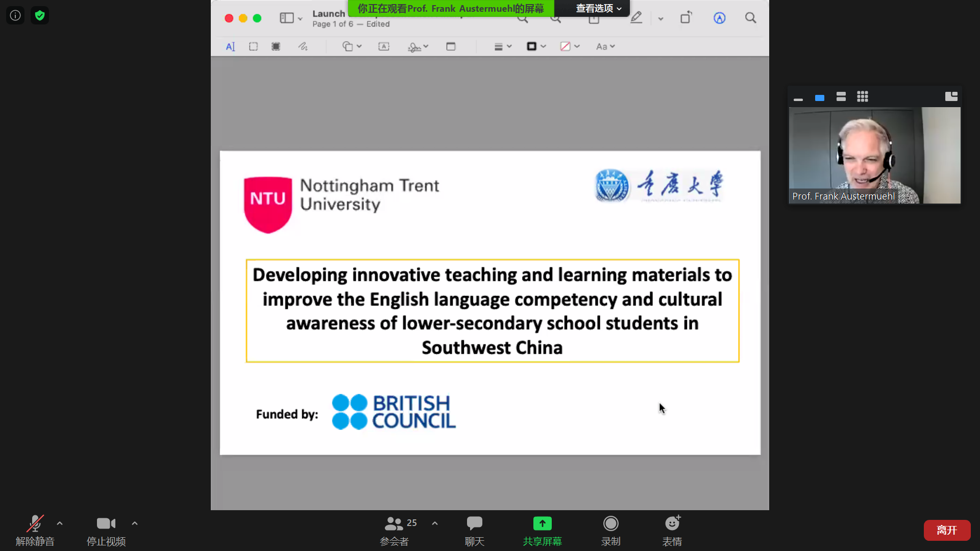This screenshot has width=980, height=551.
Task: Choose the Sketch drawing tool in Preview
Action: 303,46
